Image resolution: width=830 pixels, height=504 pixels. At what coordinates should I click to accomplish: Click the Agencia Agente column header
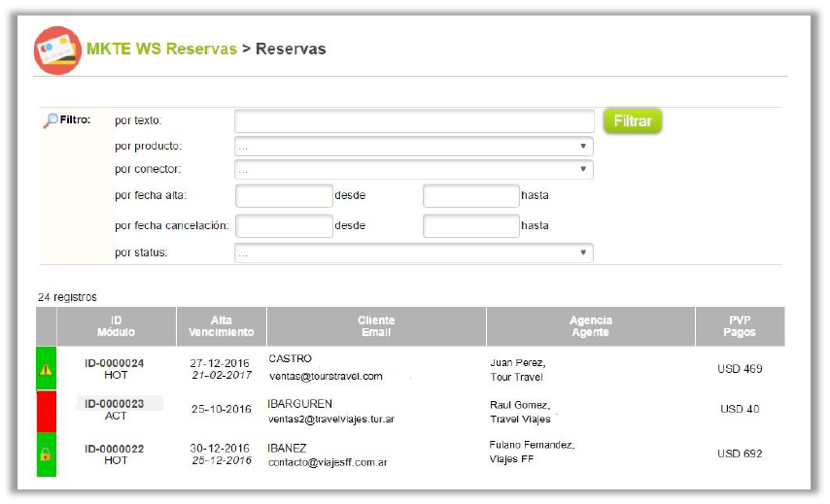[591, 326]
